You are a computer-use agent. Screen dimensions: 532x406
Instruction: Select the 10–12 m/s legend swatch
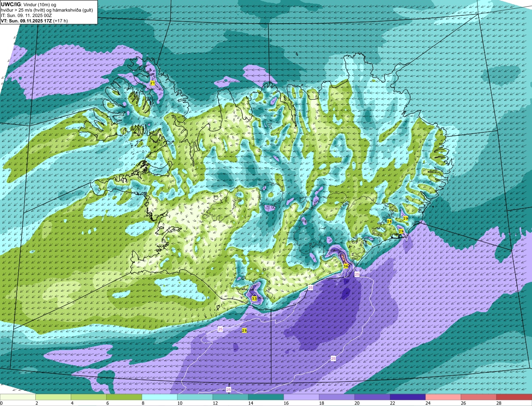[195, 397]
